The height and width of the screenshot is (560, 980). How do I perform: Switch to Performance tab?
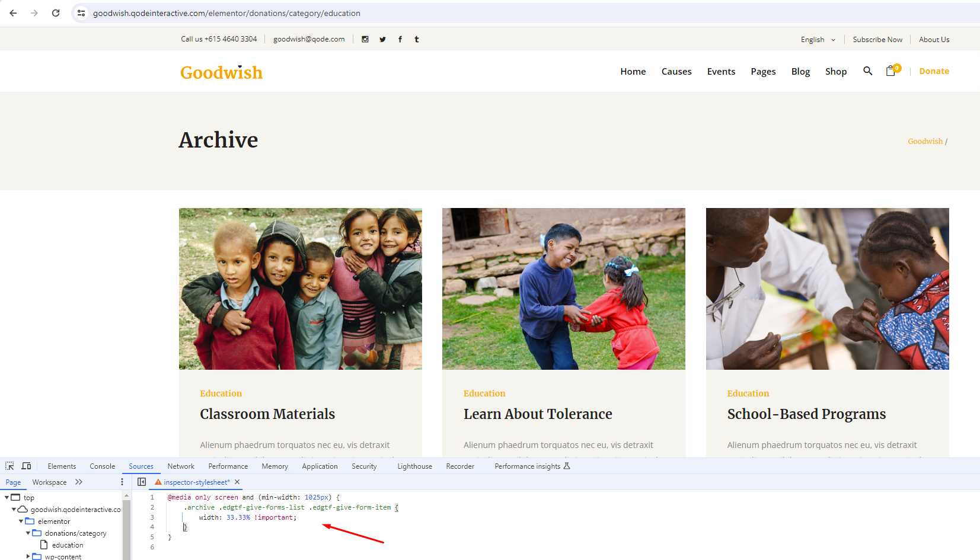tap(228, 466)
